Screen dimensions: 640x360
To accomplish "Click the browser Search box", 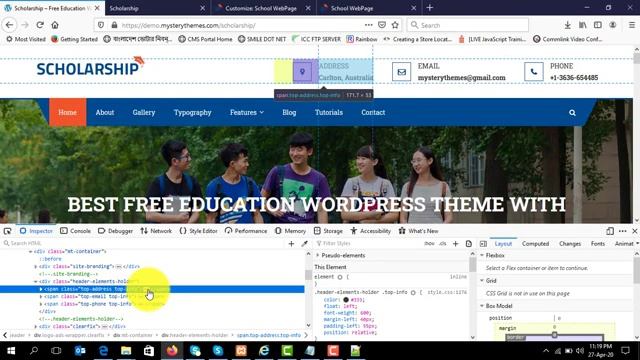I will tap(468, 25).
